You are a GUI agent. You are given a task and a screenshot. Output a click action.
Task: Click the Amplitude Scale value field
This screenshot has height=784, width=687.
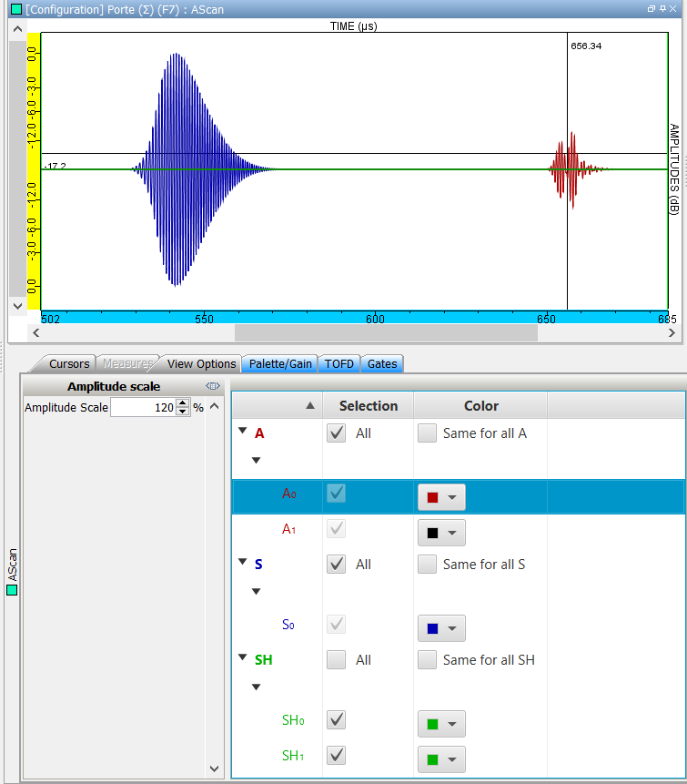[142, 408]
